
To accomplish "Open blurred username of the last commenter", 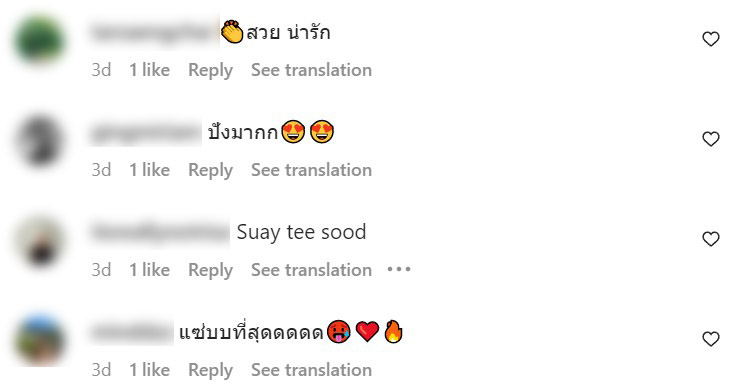I will [x=131, y=333].
